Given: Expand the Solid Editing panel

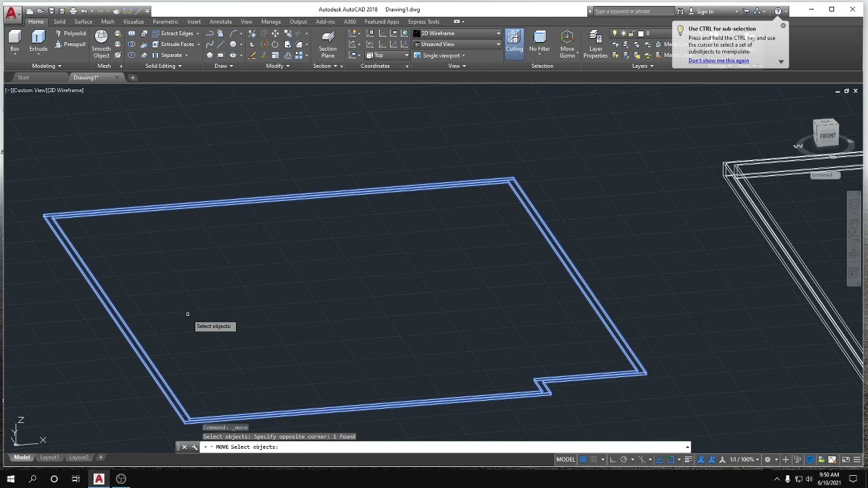Looking at the screenshot, I should [x=163, y=66].
